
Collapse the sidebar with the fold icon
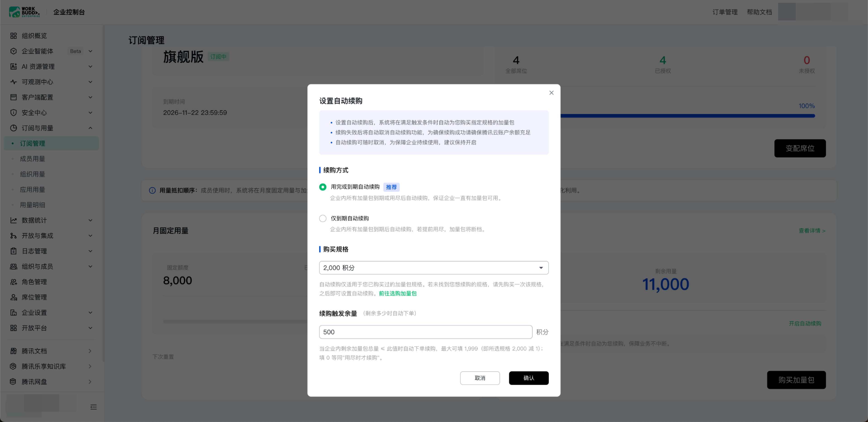coord(94,407)
